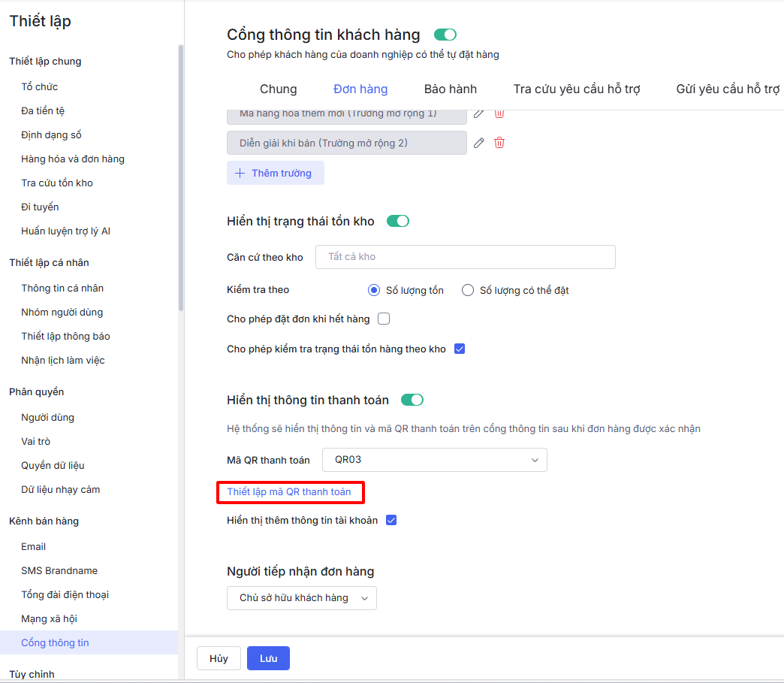Delete the Diễn giải khi bán field
This screenshot has height=683, width=784.
pyautogui.click(x=499, y=143)
